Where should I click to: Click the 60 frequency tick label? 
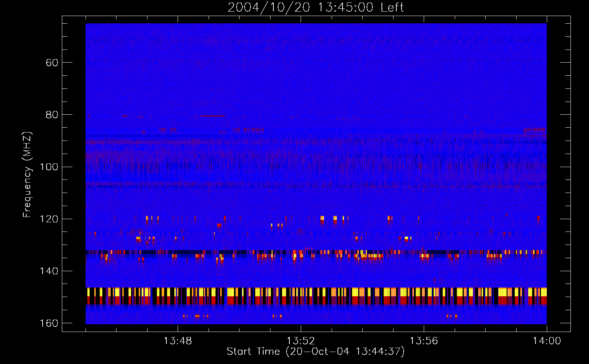click(x=52, y=63)
